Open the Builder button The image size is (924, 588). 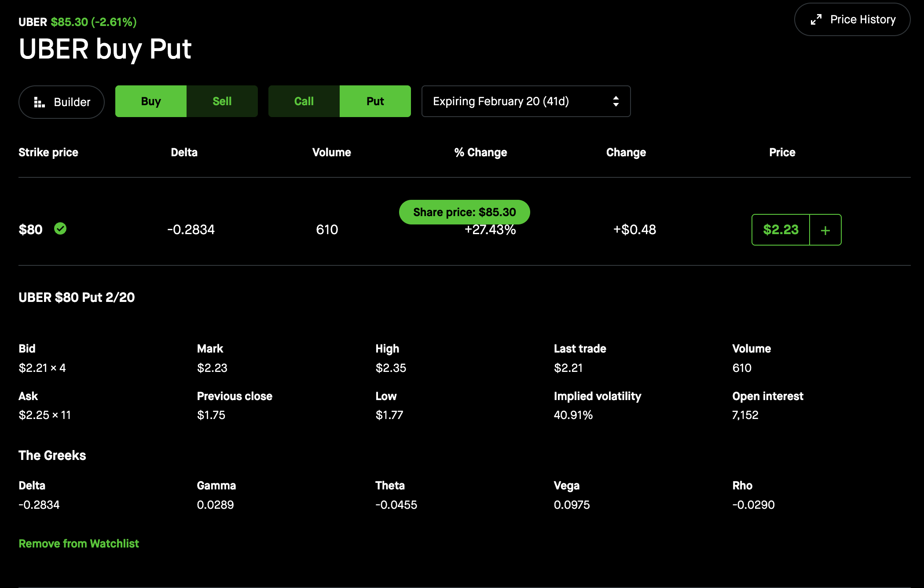click(62, 102)
